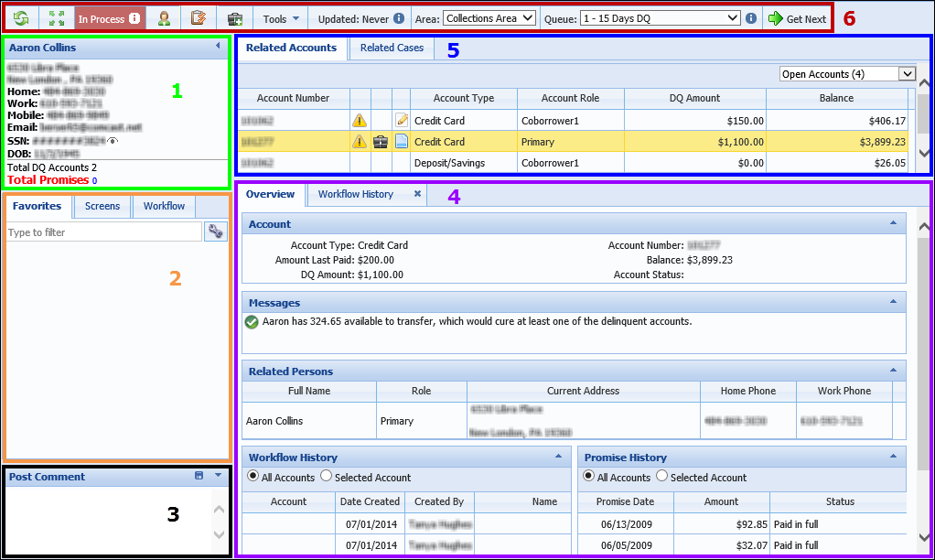Viewport: 935px width, 560px height.
Task: Open the Tools dropdown menu
Action: pyautogui.click(x=281, y=19)
